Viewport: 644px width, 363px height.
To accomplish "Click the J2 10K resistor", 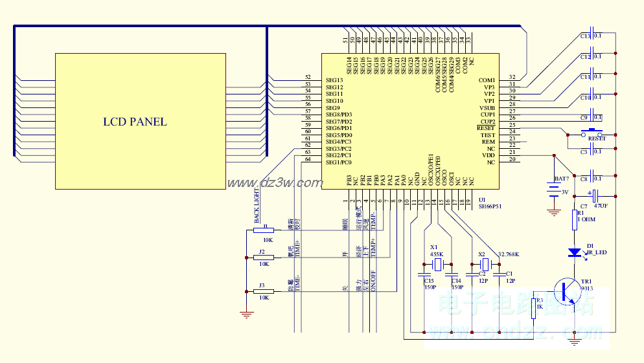I will (263, 258).
